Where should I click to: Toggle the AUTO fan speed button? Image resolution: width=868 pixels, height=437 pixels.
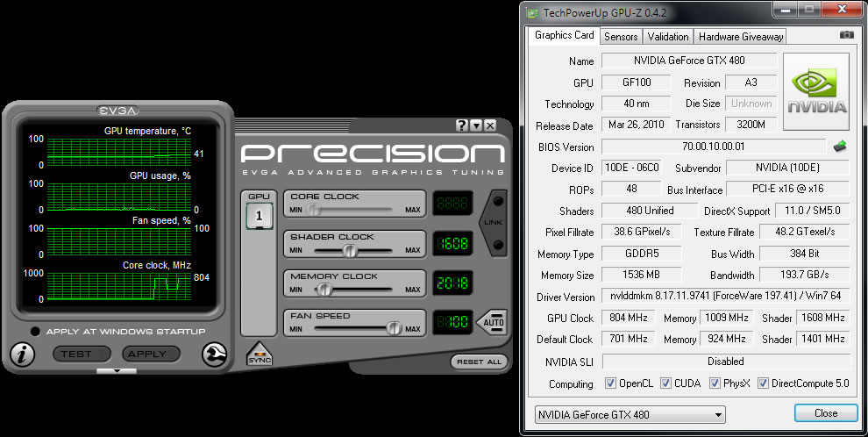click(492, 322)
